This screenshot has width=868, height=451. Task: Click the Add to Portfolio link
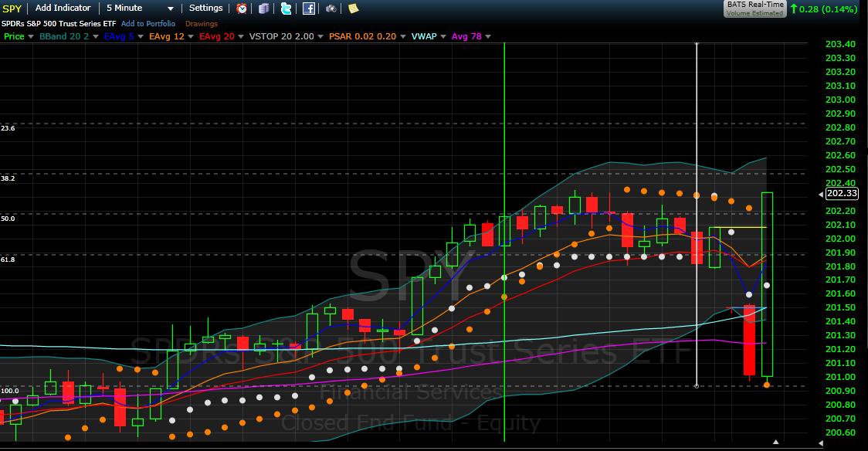click(x=148, y=24)
